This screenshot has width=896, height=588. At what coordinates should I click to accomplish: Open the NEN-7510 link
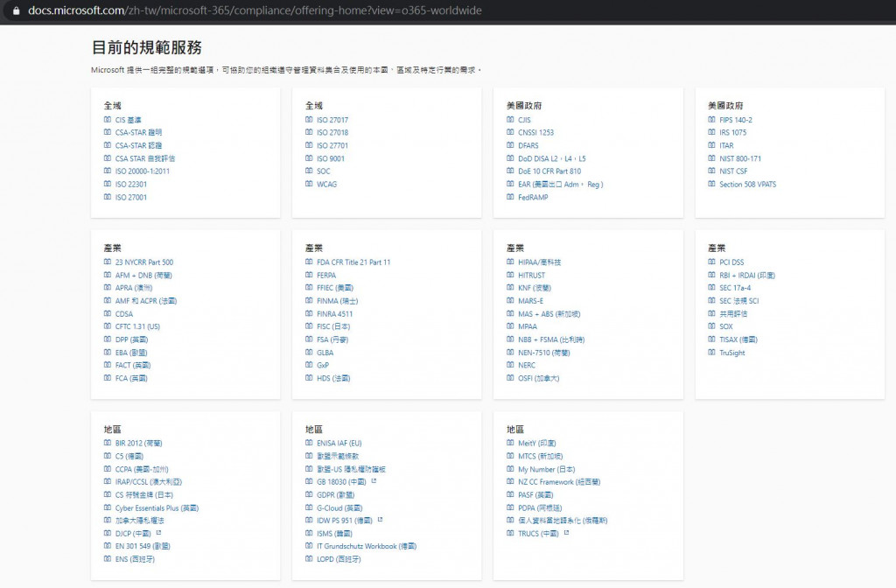tap(544, 353)
